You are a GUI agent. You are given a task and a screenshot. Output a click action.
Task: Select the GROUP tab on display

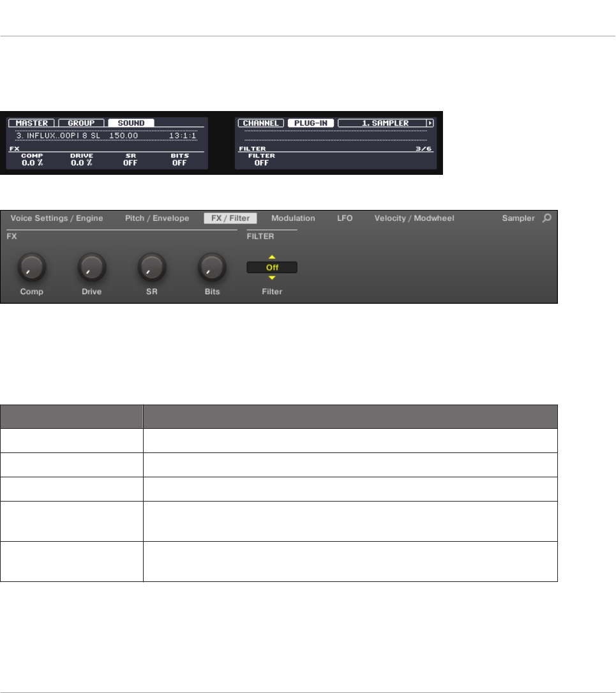coord(81,123)
